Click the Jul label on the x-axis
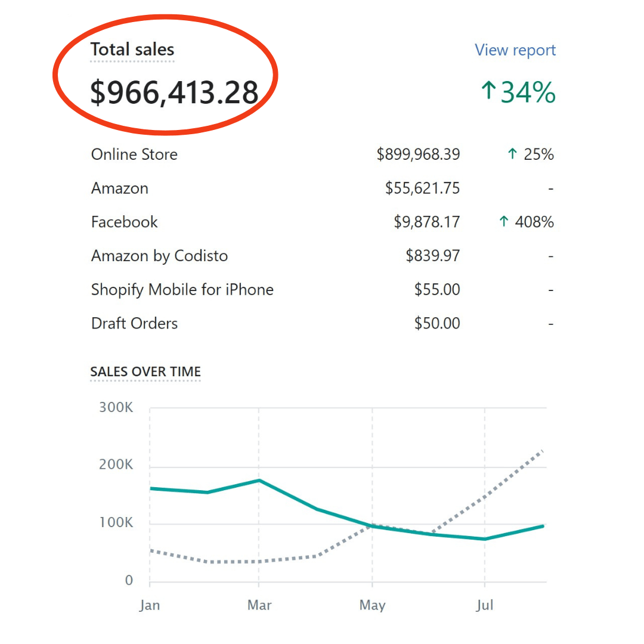This screenshot has width=644, height=644. coord(485,605)
